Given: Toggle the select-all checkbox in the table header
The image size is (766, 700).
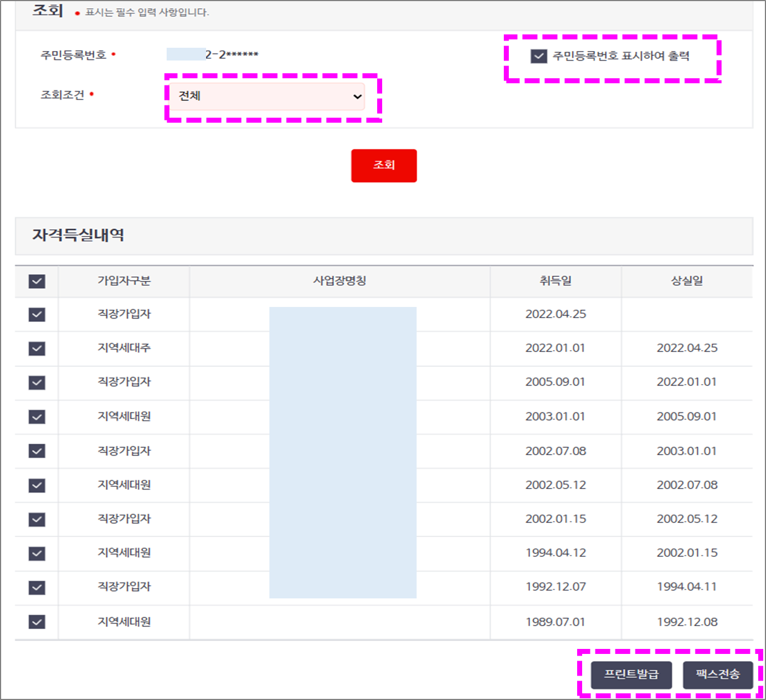Looking at the screenshot, I should click(x=36, y=281).
